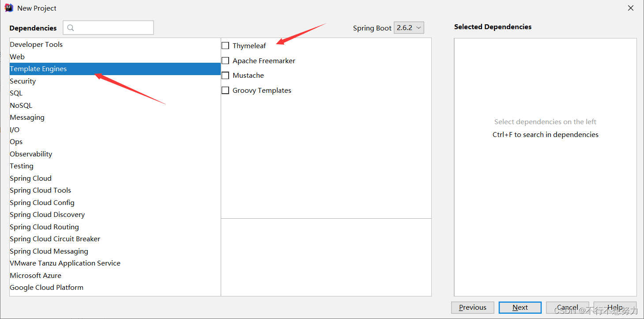Choose the NoSQL category
This screenshot has height=319, width=644.
pos(115,105)
